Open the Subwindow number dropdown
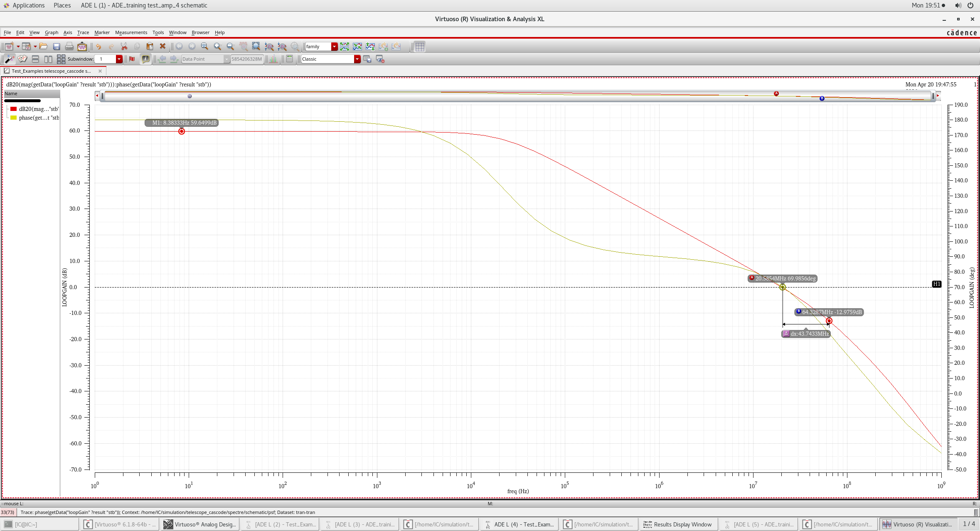This screenshot has width=980, height=531. tap(119, 59)
